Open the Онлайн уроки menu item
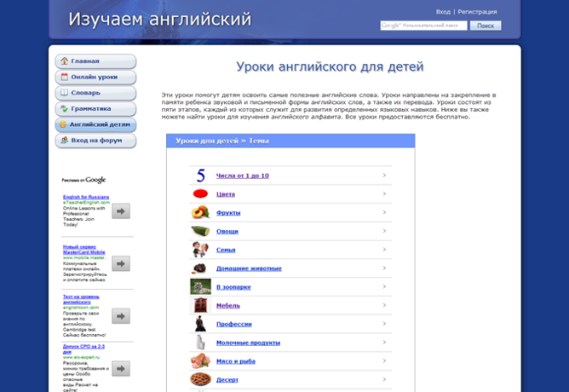This screenshot has height=392, width=569. 95,77
